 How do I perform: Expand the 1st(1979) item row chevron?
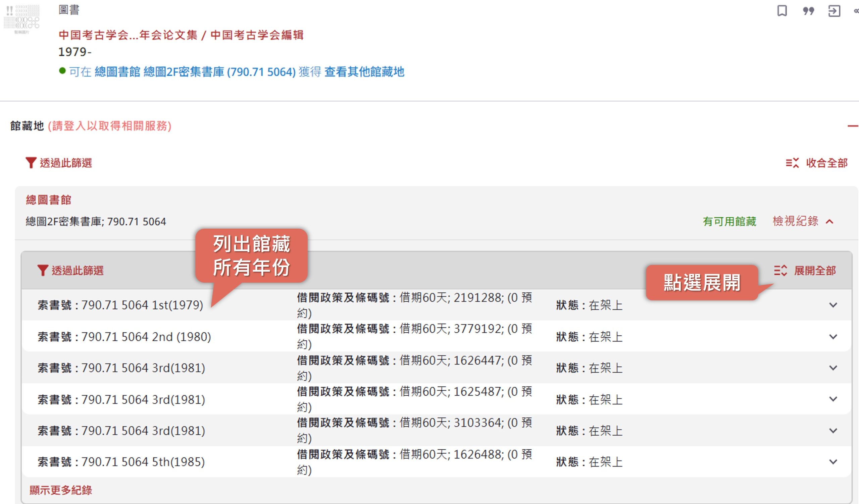pos(833,305)
